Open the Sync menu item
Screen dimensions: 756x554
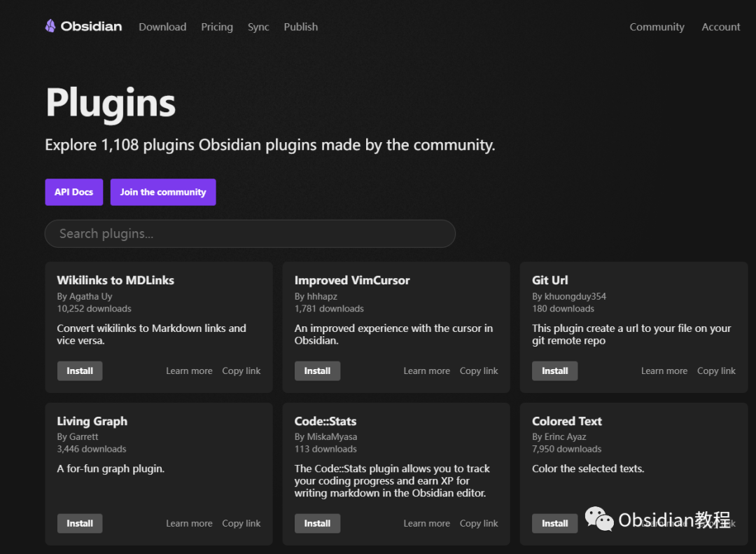click(x=258, y=27)
